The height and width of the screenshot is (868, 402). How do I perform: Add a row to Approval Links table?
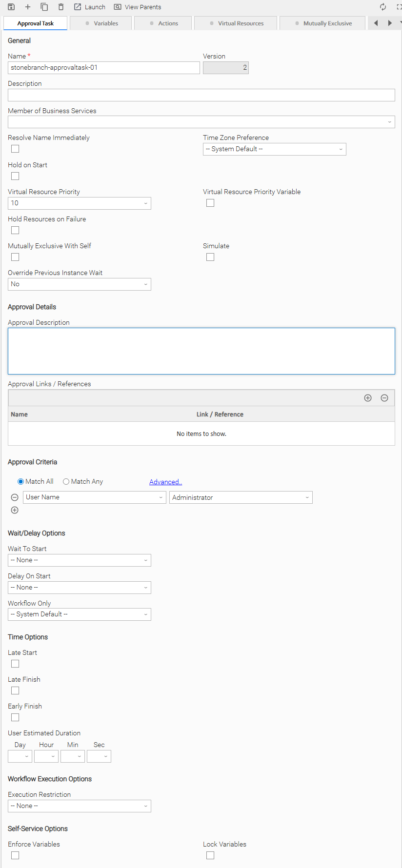[368, 398]
